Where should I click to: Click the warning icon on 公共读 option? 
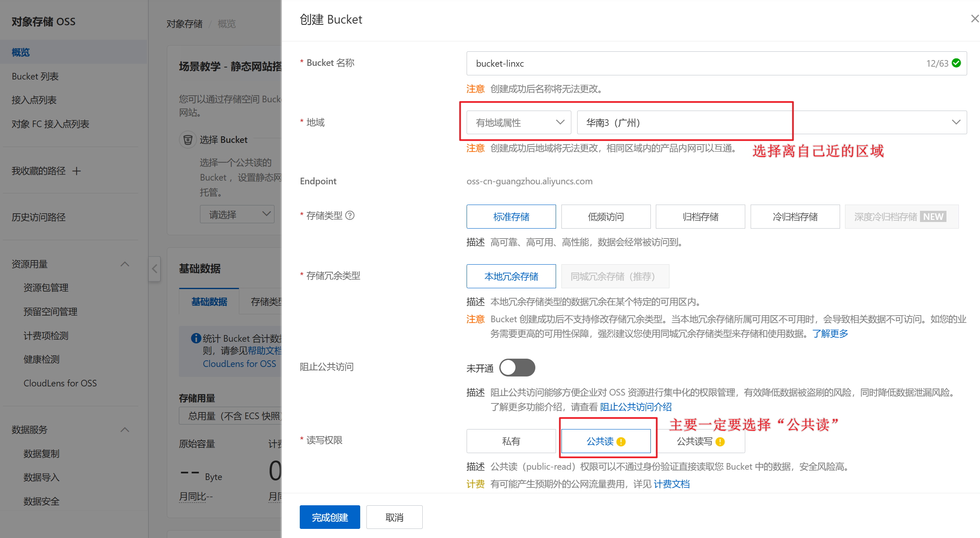click(x=621, y=442)
